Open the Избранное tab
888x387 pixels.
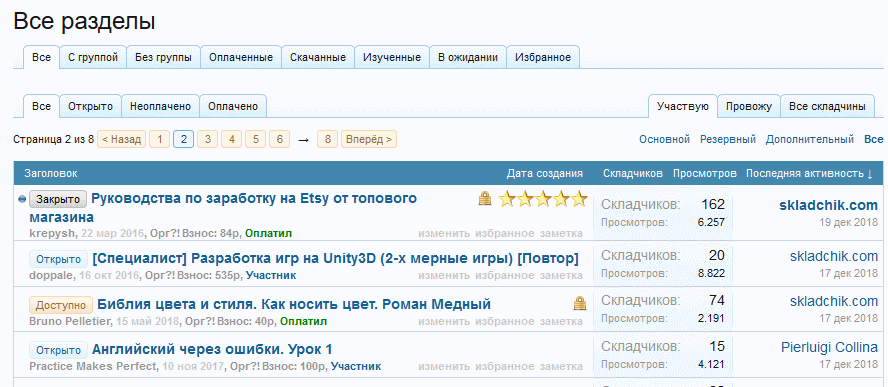point(543,57)
